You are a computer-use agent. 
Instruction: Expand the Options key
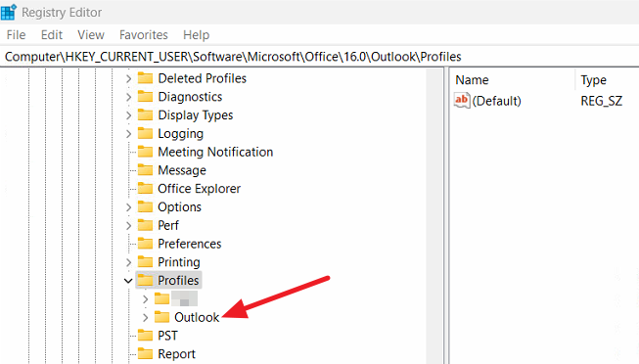pos(128,207)
